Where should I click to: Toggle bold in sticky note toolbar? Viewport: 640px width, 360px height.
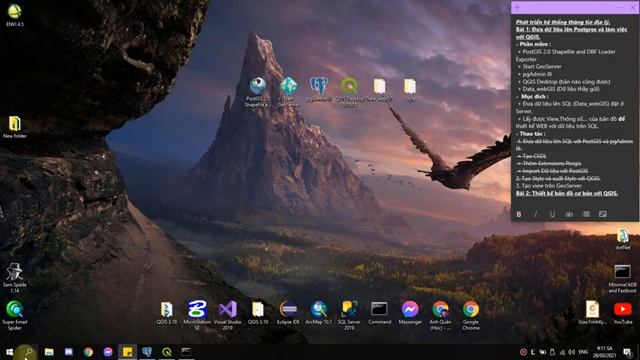tap(519, 214)
